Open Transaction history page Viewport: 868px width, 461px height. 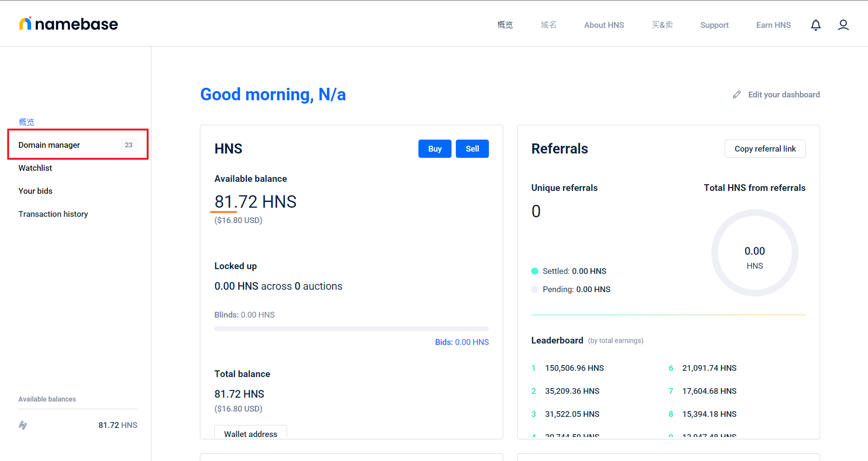pyautogui.click(x=53, y=214)
